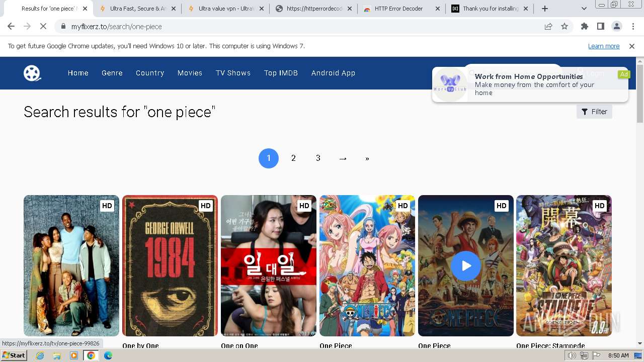
Task: Close the 'Thank you for installing' tab
Action: (526, 9)
